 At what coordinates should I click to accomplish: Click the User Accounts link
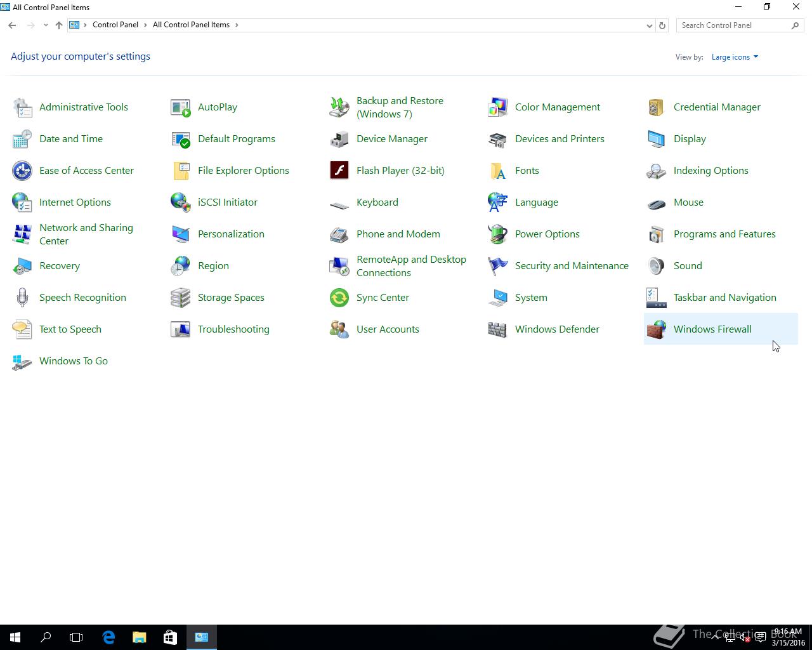[388, 329]
